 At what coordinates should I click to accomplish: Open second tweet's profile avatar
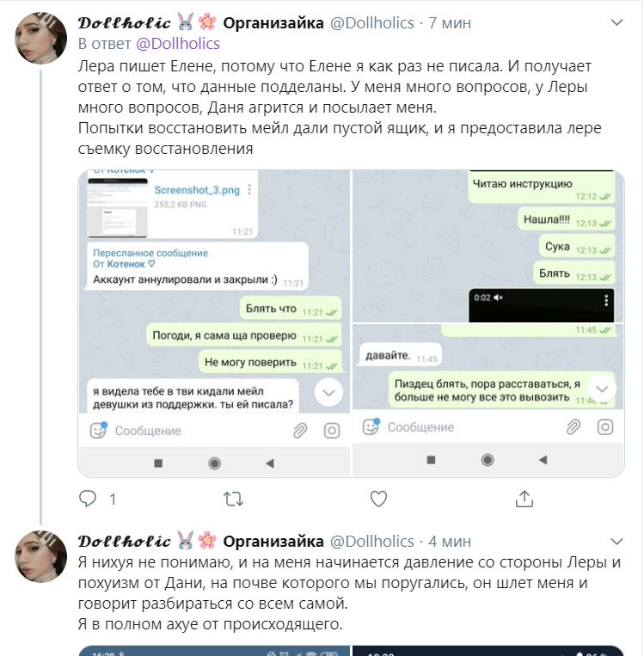tap(41, 557)
